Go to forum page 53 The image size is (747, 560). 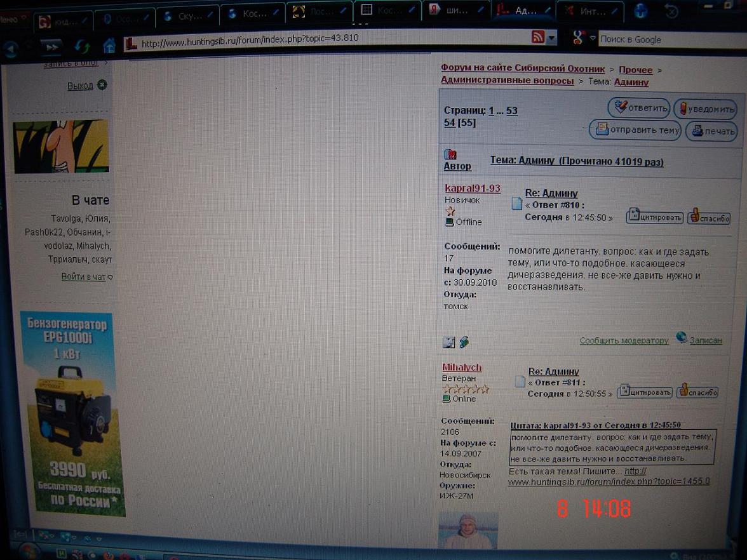(x=511, y=110)
